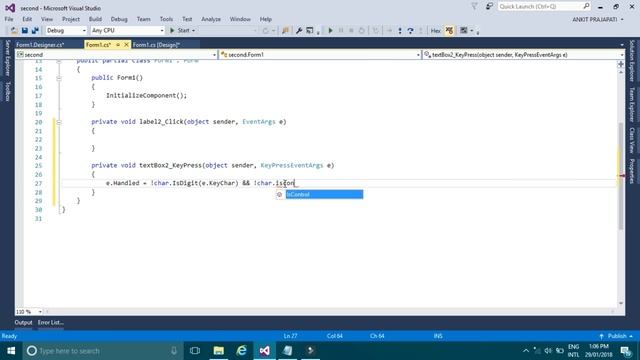Click the green Continue debug icon
The image size is (640, 360).
point(330,31)
